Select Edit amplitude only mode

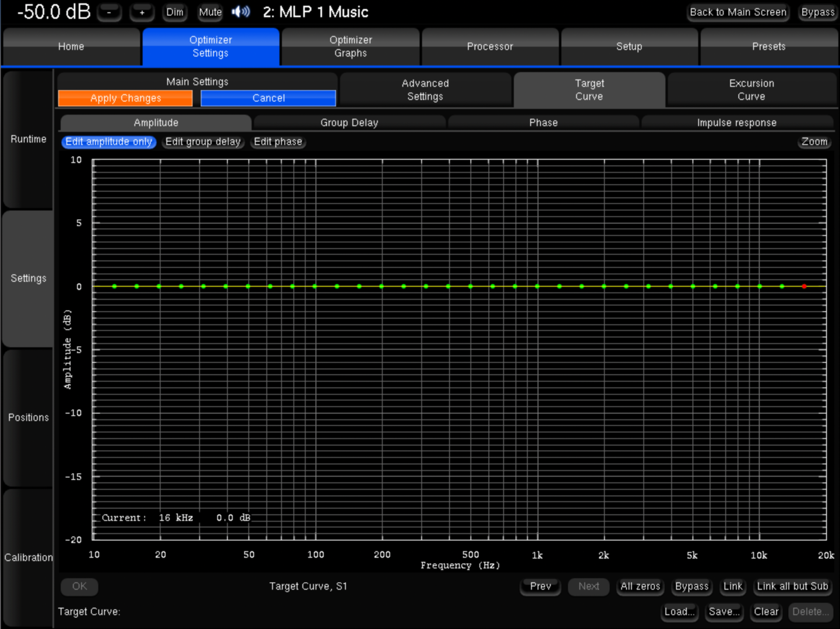coord(109,142)
